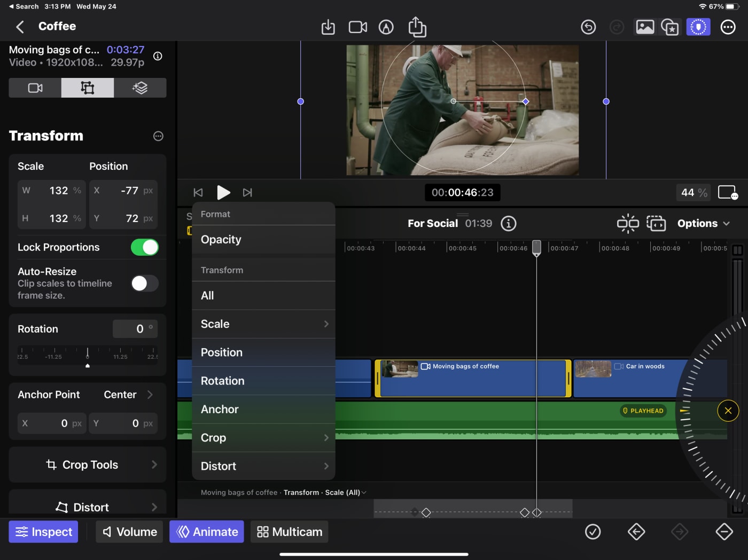Open viewer display options icon

coord(728,193)
